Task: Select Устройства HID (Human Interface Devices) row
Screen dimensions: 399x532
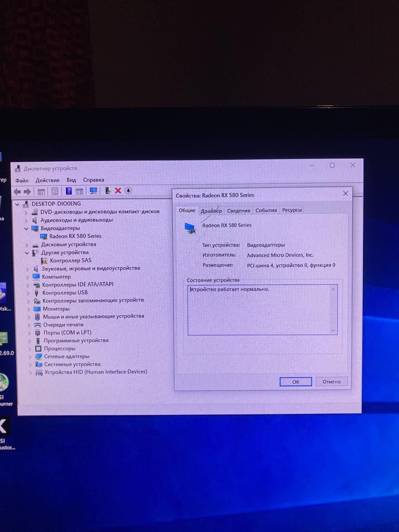Action: [x=96, y=372]
